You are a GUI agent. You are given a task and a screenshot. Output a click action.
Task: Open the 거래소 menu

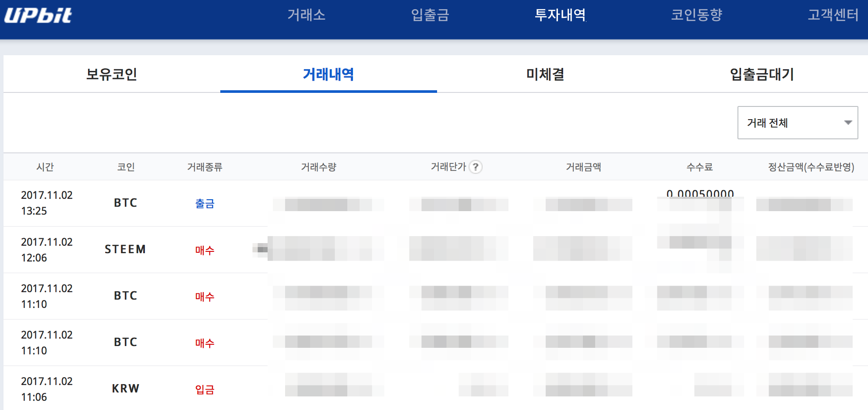(x=307, y=15)
